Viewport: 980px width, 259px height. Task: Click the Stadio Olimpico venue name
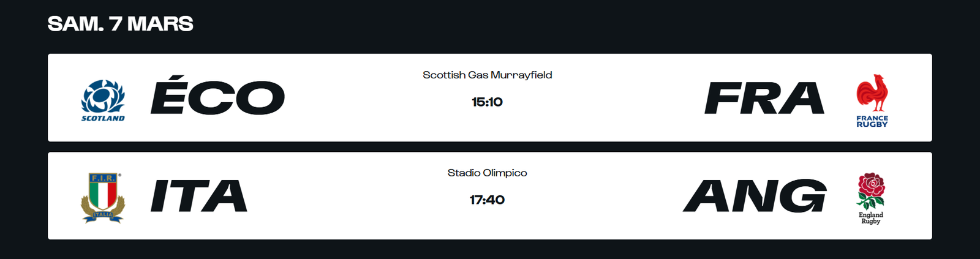tap(487, 173)
